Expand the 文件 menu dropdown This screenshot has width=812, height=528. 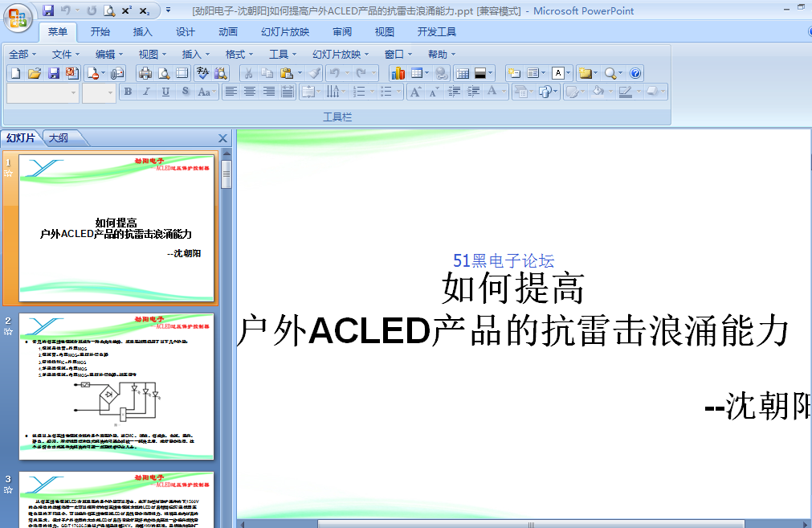click(x=66, y=55)
